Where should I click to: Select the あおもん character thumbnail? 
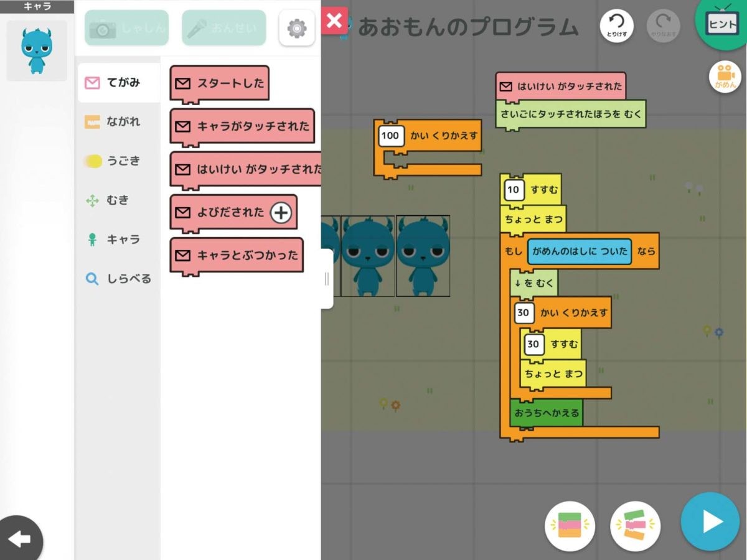37,50
